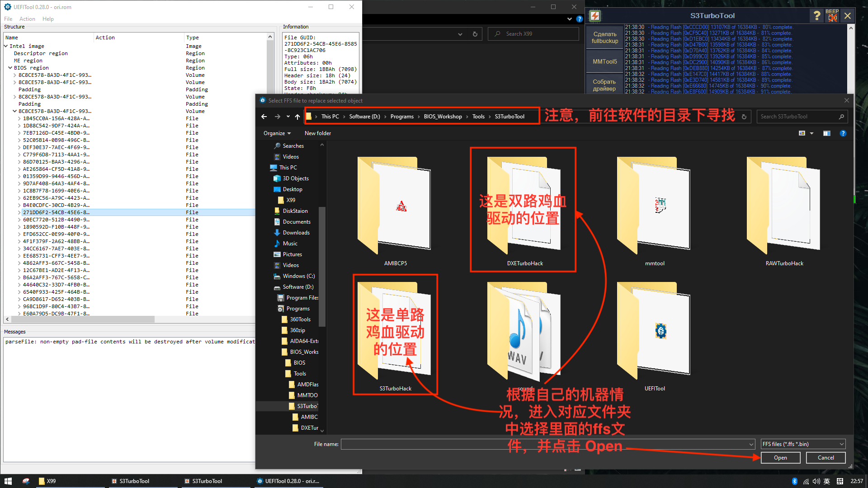Open UEFITool Action menu
This screenshot has width=868, height=488.
[x=27, y=19]
